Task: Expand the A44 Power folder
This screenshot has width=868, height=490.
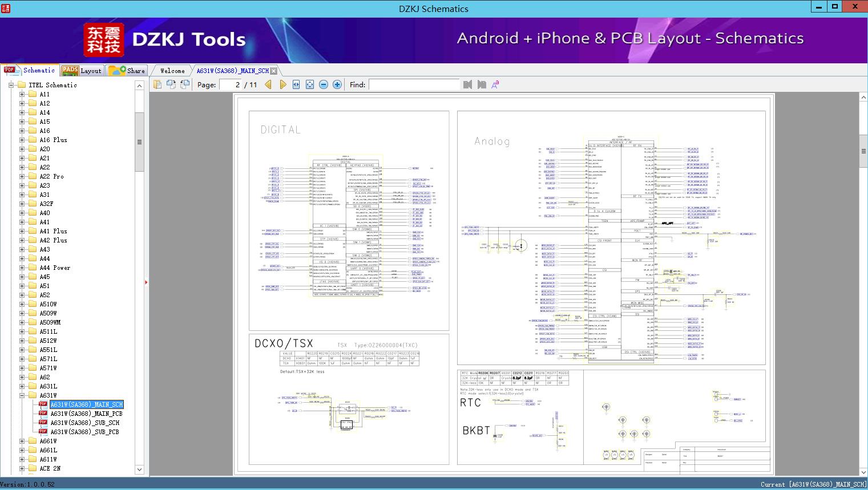Action: coord(22,268)
